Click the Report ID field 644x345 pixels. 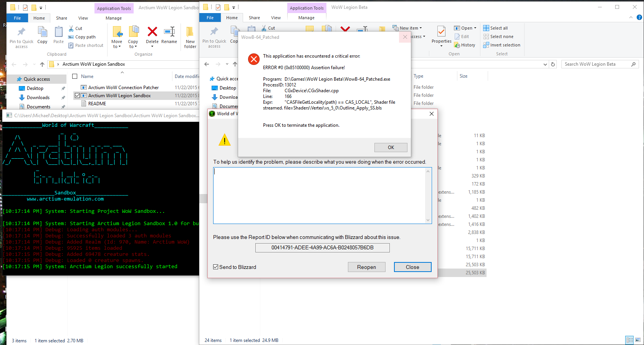[323, 248]
